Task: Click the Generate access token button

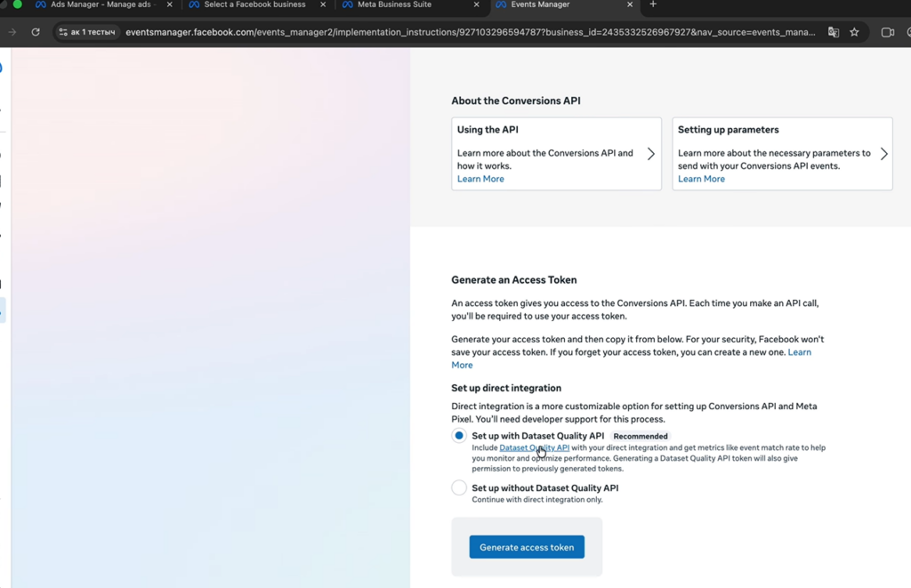Action: click(527, 547)
